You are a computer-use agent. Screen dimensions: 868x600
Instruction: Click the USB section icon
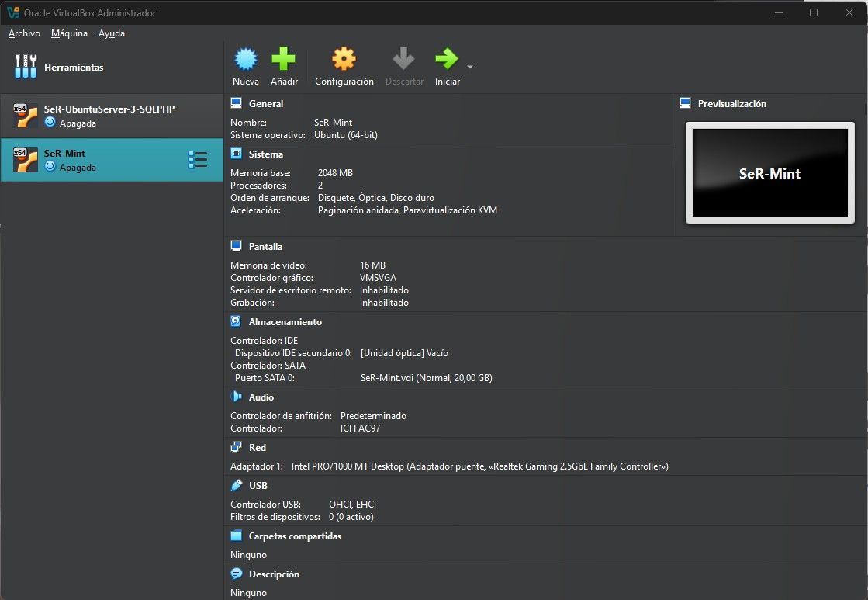(x=237, y=485)
